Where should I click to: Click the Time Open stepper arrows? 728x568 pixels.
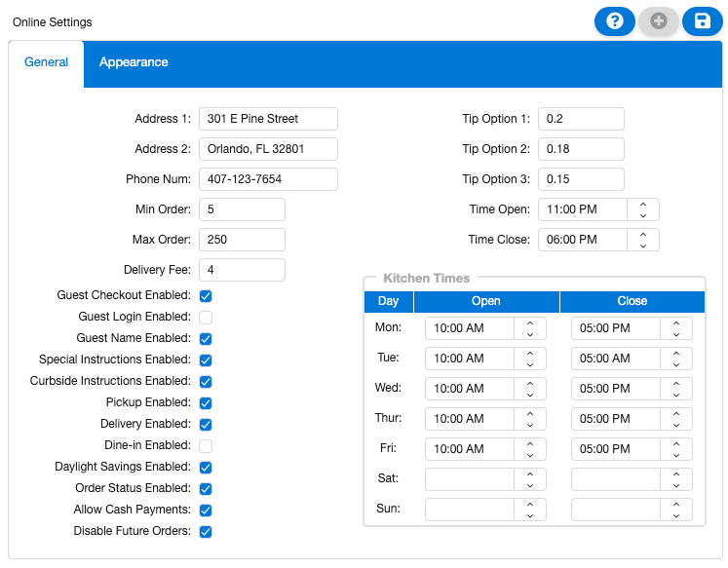pyautogui.click(x=643, y=209)
